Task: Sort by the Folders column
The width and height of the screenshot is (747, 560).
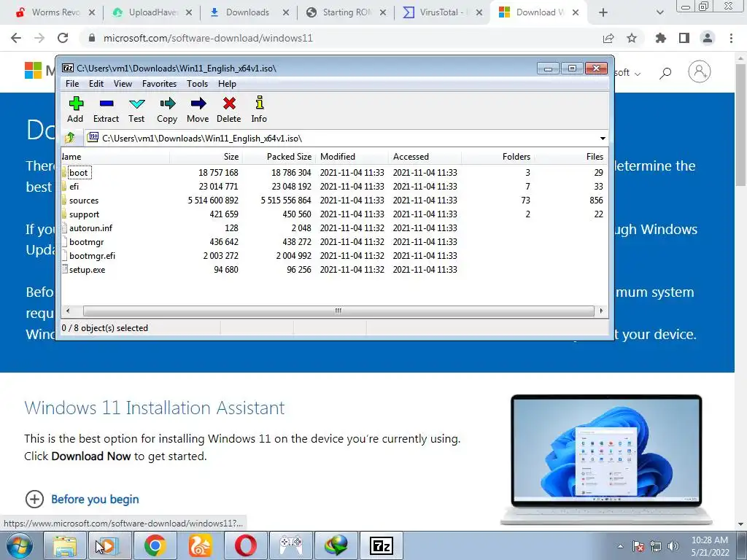Action: tap(498, 157)
